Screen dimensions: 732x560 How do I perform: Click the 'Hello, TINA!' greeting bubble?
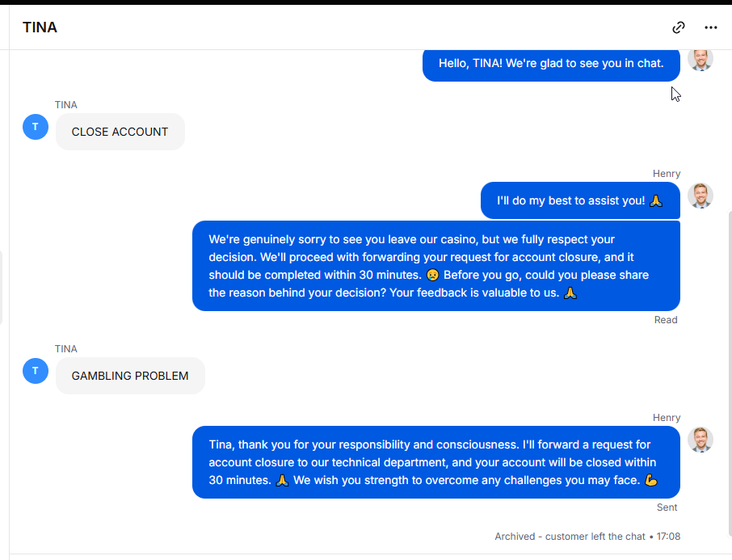coord(551,65)
